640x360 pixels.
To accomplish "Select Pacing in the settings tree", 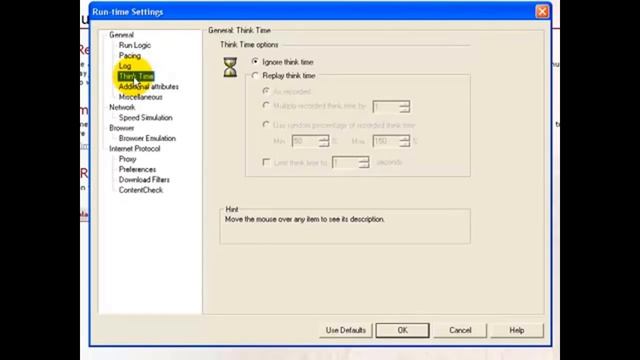I will (130, 56).
